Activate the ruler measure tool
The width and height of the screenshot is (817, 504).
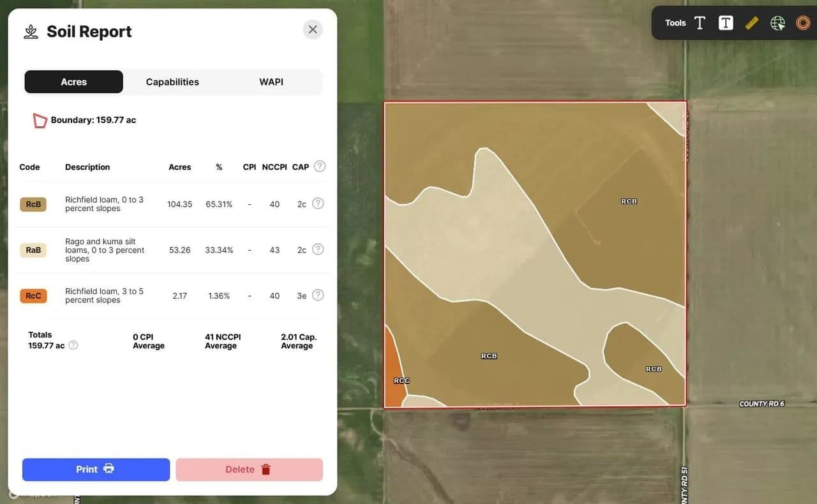pyautogui.click(x=751, y=23)
